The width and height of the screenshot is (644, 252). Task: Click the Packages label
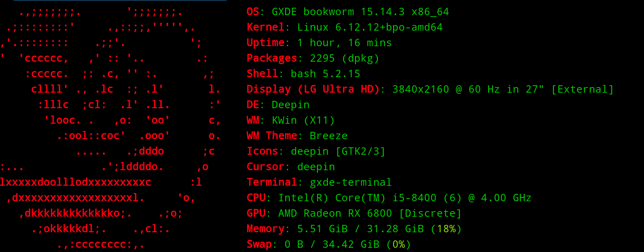[272, 58]
